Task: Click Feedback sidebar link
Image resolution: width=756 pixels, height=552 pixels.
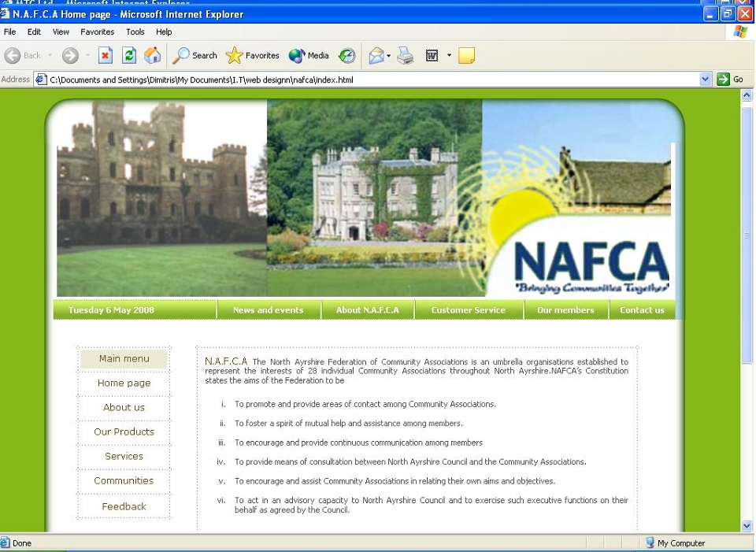Action: pos(124,506)
